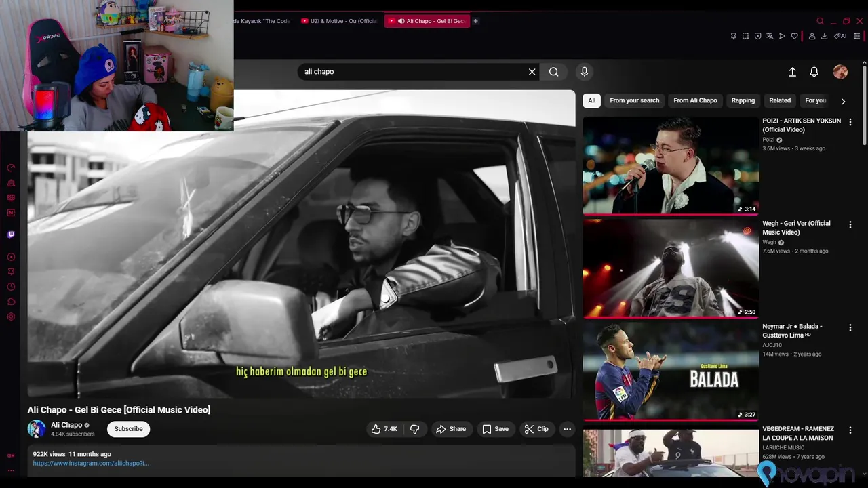
Task: Open options for VEGEDREAM - RAMENEZ video
Action: point(850,430)
